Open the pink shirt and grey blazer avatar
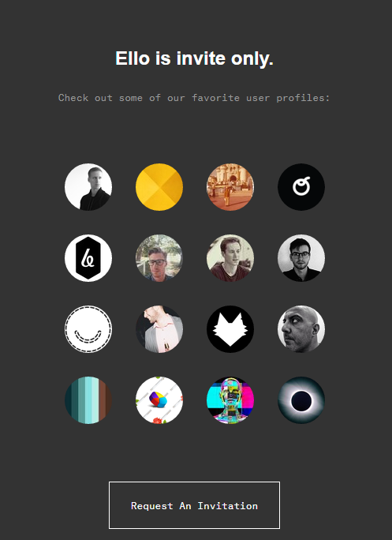Viewport: 392px width, 540px height. point(159,329)
